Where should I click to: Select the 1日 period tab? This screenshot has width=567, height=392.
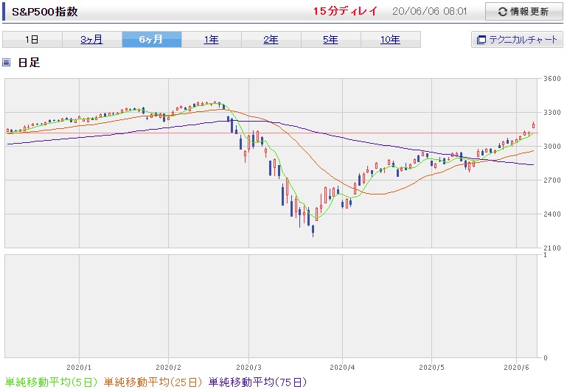[32, 39]
